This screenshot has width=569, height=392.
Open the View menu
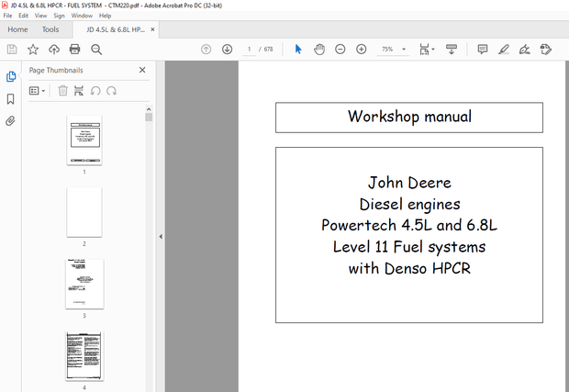click(40, 16)
